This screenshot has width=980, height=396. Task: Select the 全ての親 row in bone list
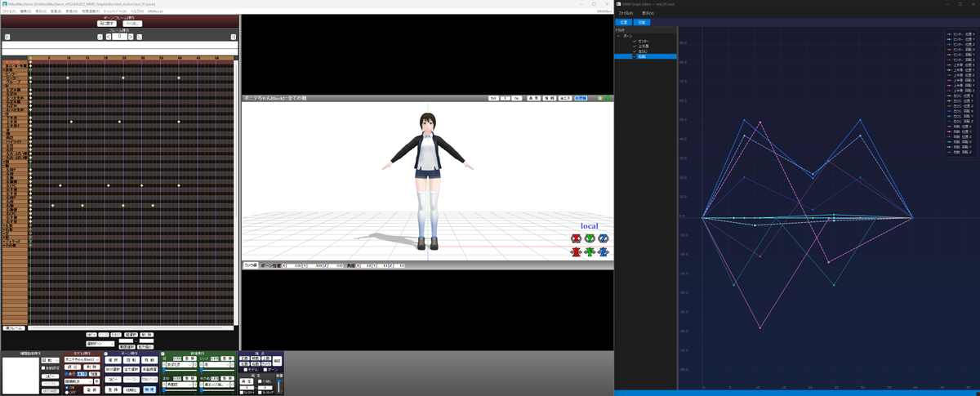click(16, 62)
